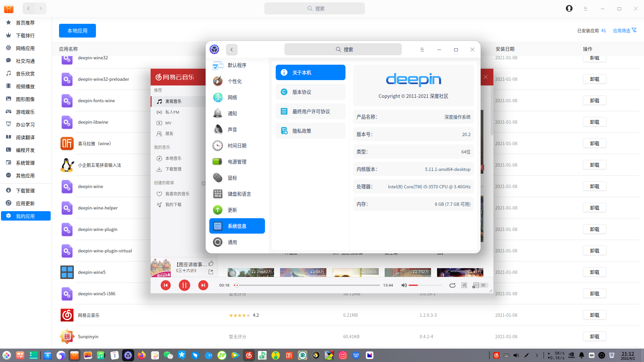Open control center hamburger menu
This screenshot has width=644, height=362.
(x=422, y=50)
